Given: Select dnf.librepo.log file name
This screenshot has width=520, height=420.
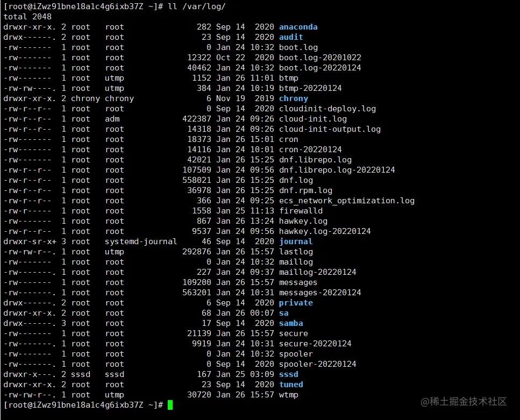Looking at the screenshot, I should pos(315,160).
